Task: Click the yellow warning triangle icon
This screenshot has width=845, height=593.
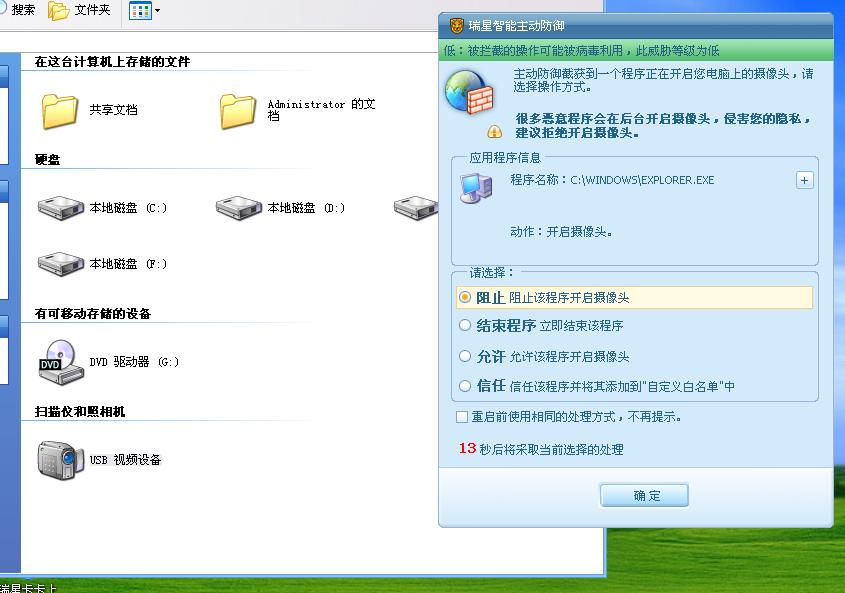Action: pos(494,131)
